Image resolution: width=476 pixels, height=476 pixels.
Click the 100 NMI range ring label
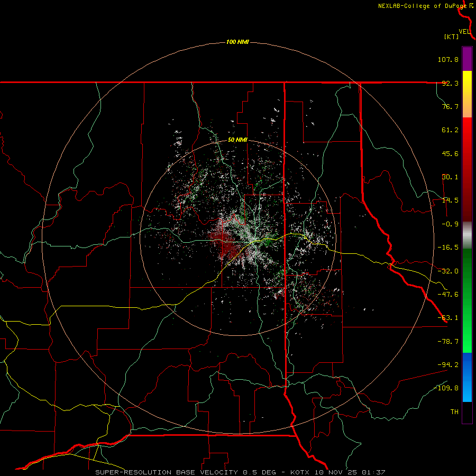(x=237, y=42)
